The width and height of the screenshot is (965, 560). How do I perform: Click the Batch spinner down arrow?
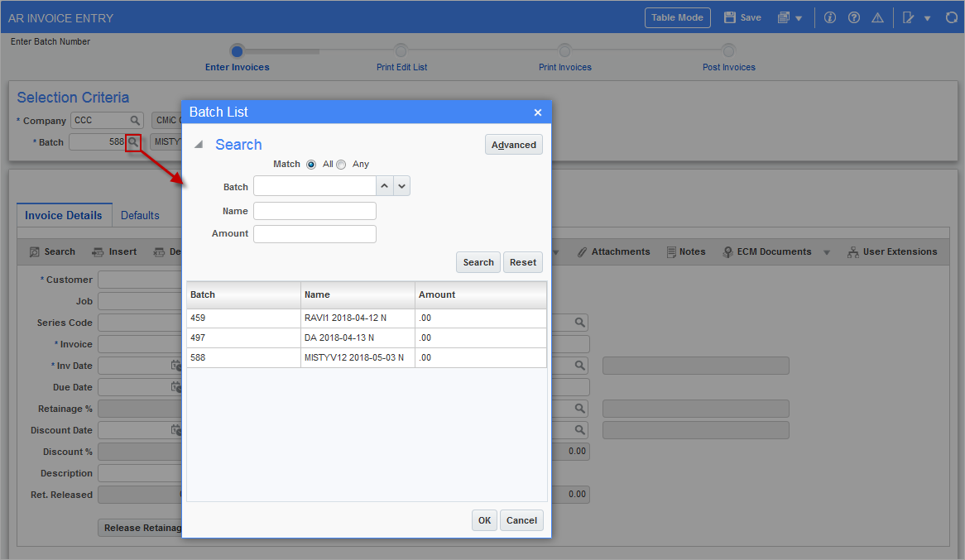click(x=402, y=186)
